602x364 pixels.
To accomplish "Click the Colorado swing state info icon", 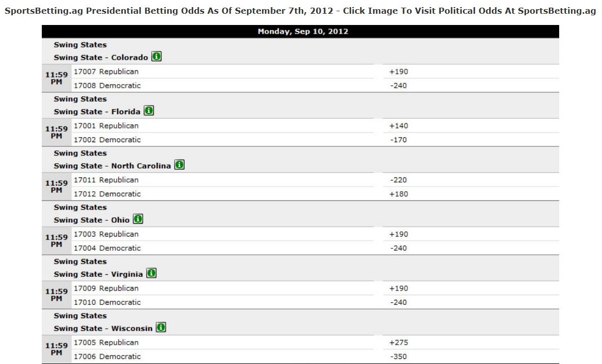I will pyautogui.click(x=156, y=57).
